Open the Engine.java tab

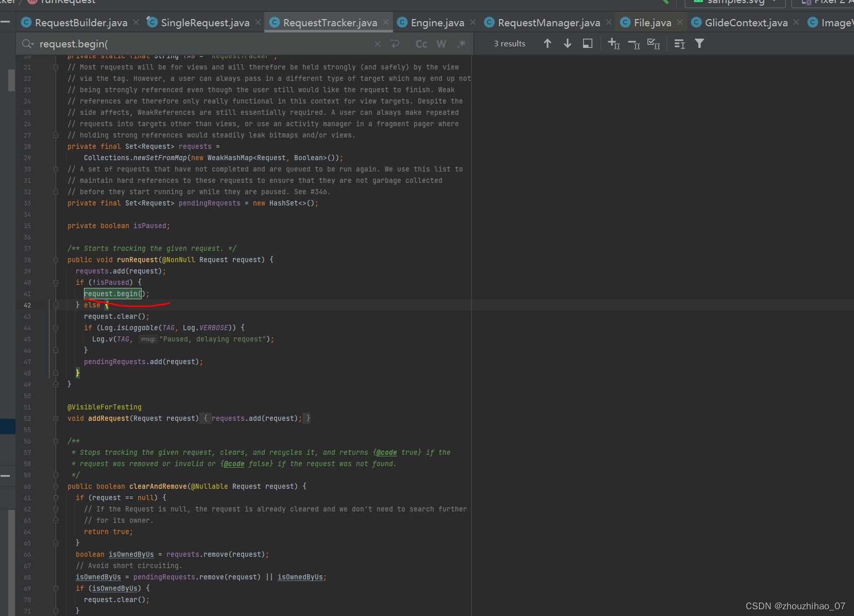437,23
